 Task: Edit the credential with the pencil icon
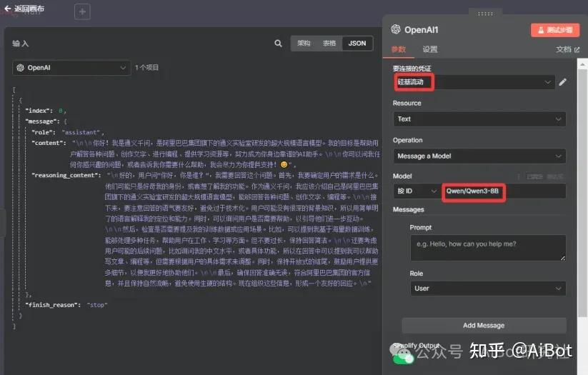(562, 82)
